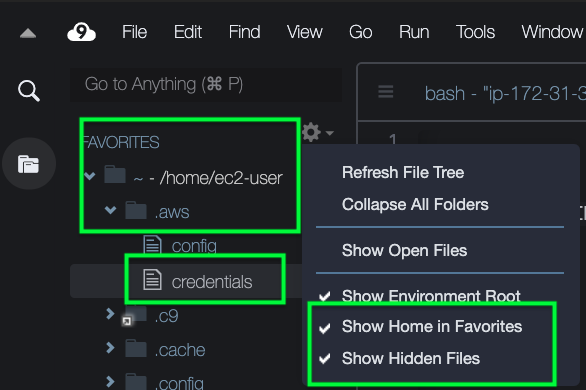Collapse the .aws folder
Screen dimensions: 586x390
click(x=111, y=210)
